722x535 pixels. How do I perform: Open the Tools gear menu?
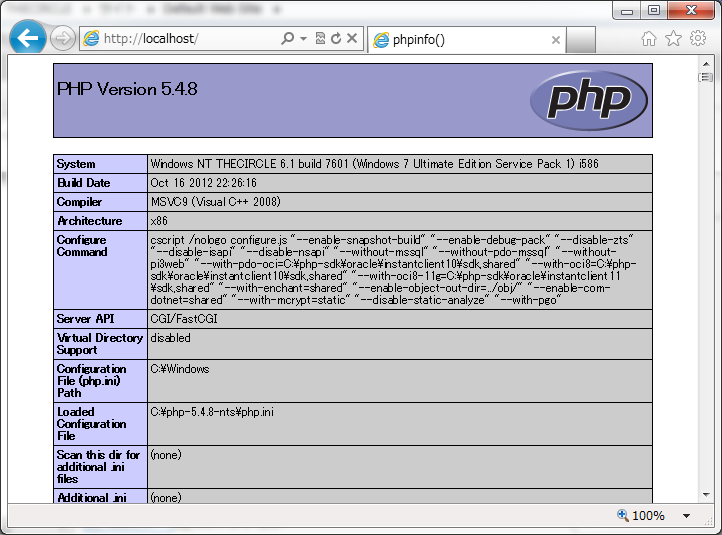coord(698,38)
